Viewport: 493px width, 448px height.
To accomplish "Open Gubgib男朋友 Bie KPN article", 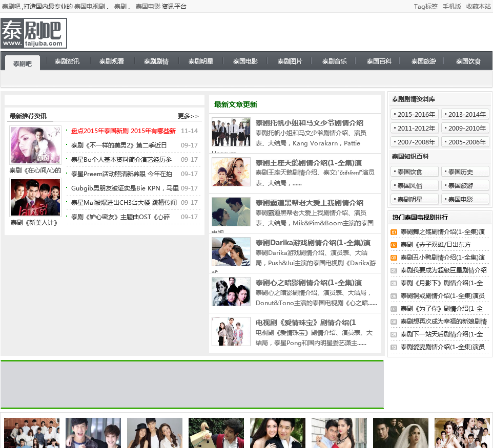I will 125,188.
